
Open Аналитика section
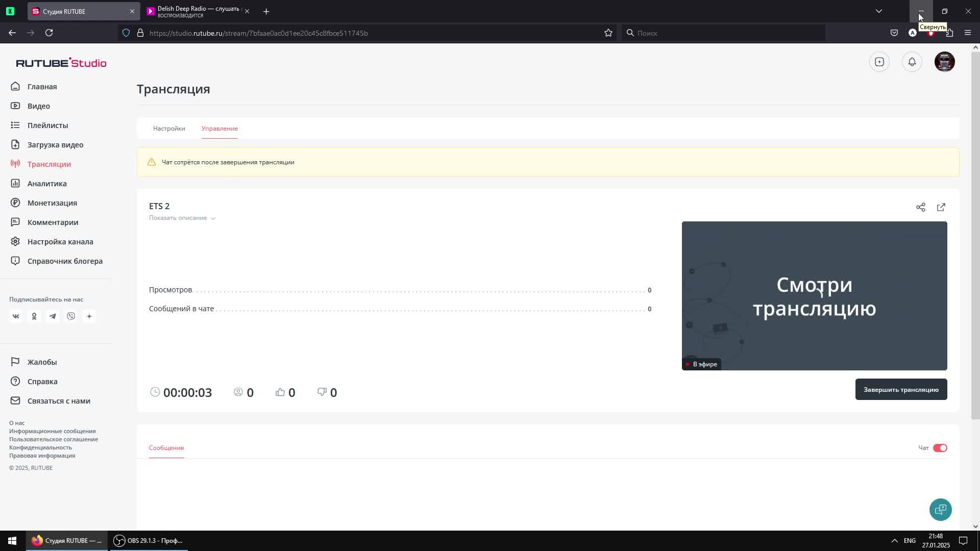point(39,184)
